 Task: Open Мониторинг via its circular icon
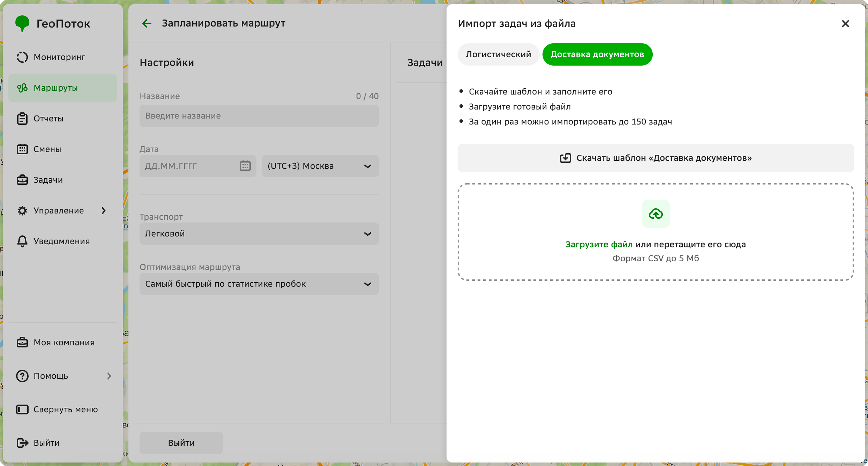(22, 57)
